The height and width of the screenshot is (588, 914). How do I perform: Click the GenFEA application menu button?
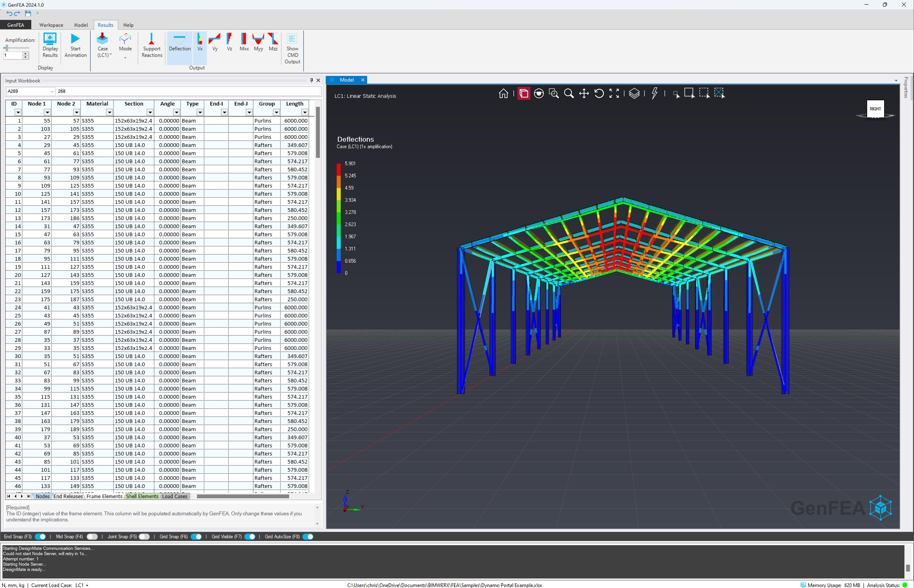tap(16, 25)
